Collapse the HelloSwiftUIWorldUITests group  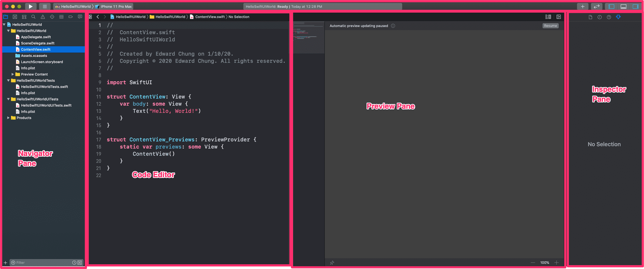tap(8, 99)
